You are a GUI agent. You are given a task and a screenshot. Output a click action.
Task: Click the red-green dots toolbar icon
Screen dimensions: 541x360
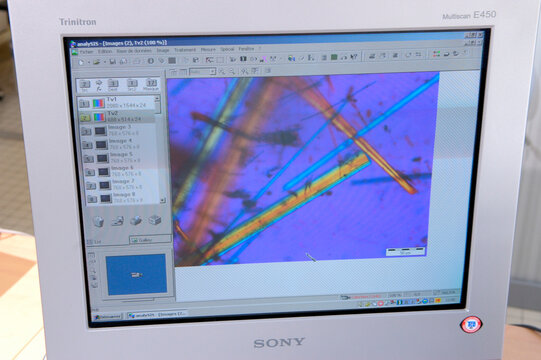point(437,54)
